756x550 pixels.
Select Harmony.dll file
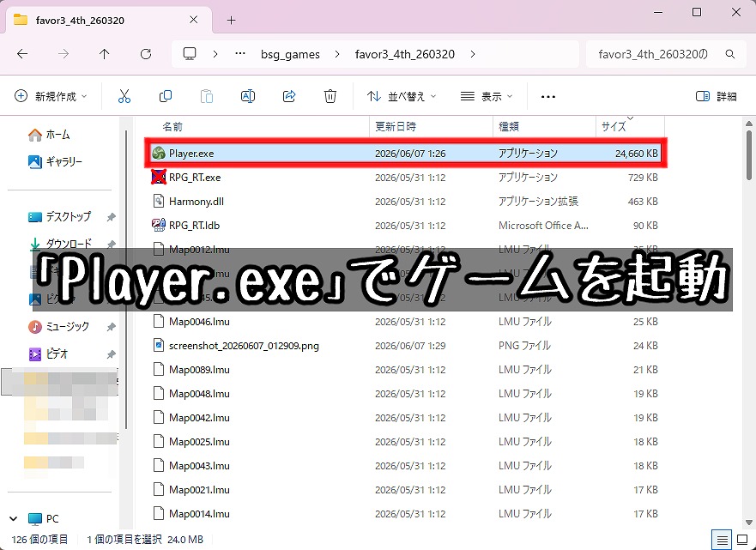[x=197, y=202]
